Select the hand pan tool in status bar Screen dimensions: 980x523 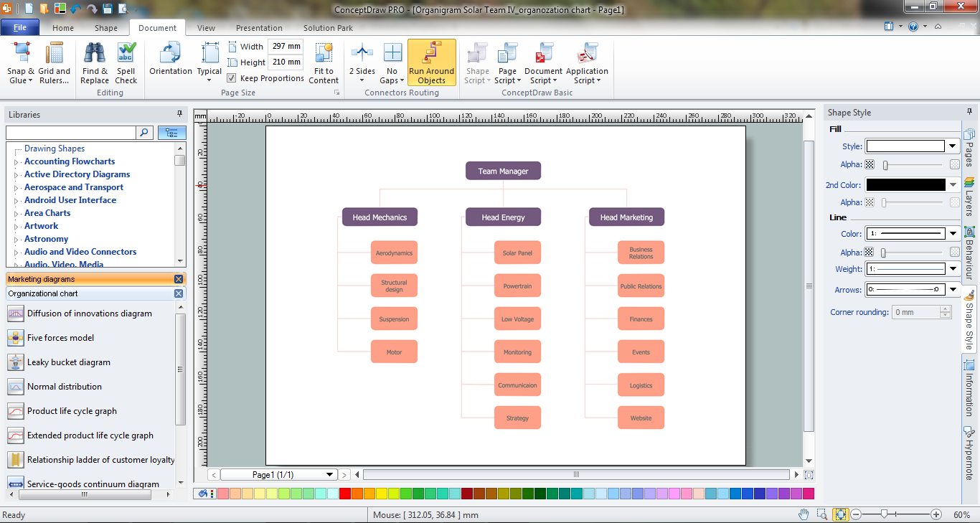804,514
